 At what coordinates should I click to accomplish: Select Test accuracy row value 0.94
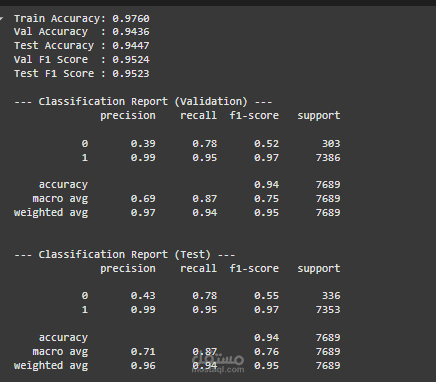point(266,338)
